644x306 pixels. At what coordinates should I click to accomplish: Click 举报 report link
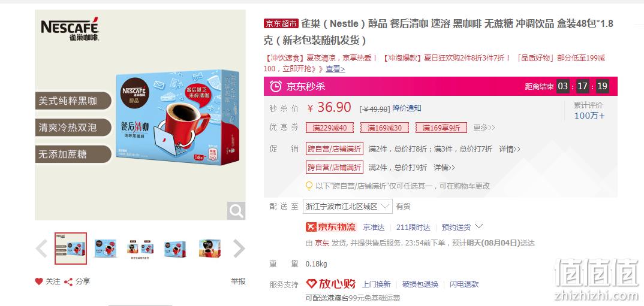coord(238,281)
